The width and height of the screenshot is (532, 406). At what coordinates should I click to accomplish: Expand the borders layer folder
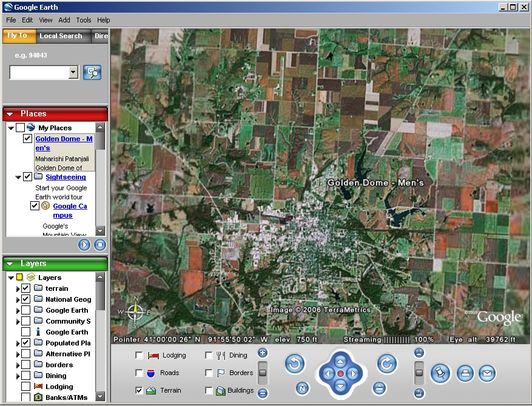[18, 365]
